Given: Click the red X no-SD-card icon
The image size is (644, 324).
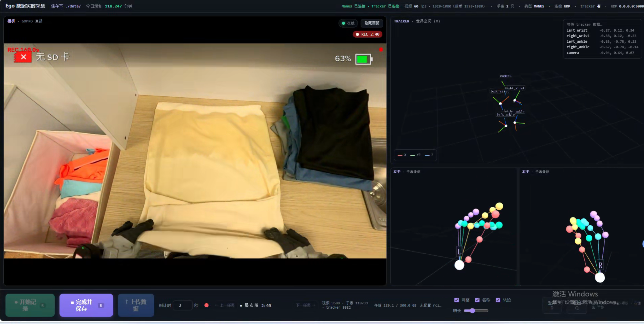Looking at the screenshot, I should [x=23, y=57].
